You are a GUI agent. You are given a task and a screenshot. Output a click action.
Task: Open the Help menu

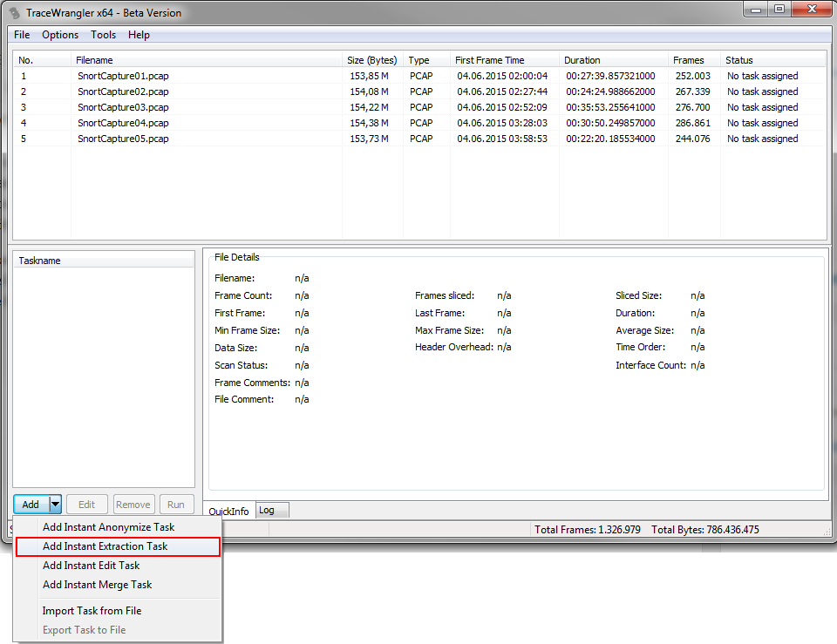click(x=139, y=35)
